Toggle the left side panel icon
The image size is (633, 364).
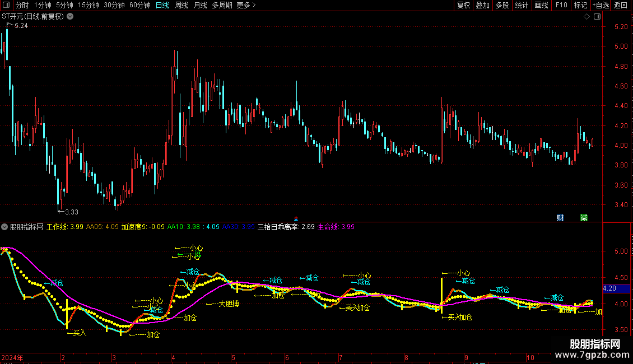coord(6,5)
